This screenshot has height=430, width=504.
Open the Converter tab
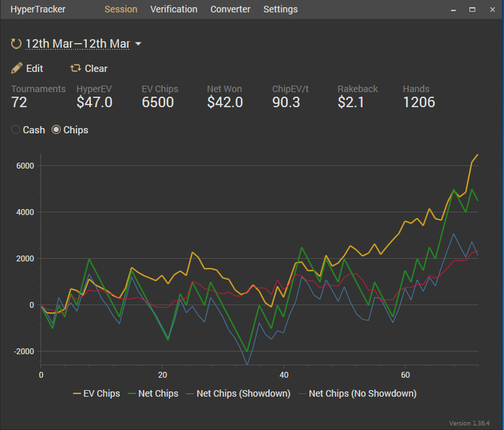(230, 9)
